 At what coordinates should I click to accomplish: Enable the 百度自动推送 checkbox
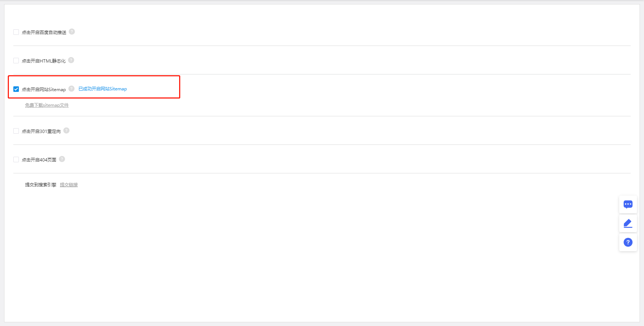click(16, 32)
